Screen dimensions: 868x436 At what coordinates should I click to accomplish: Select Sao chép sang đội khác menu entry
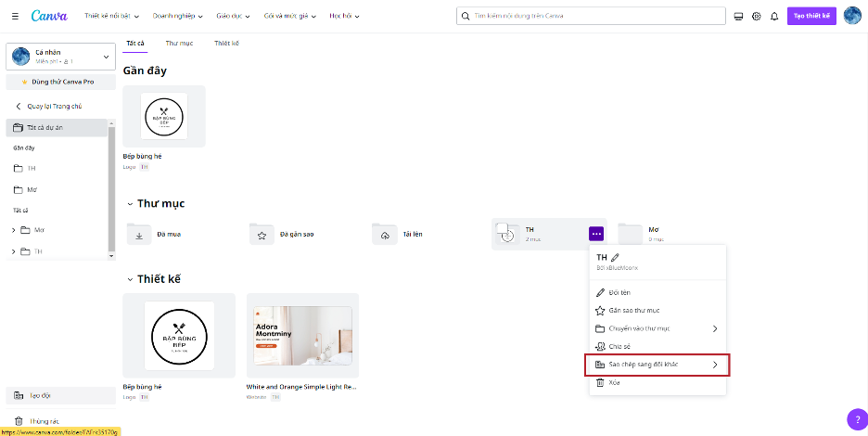pyautogui.click(x=657, y=365)
